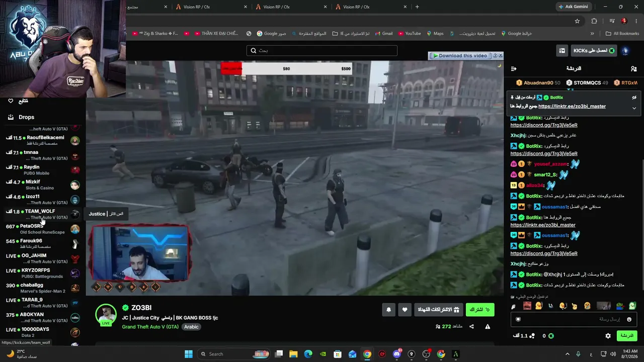Click the green subscribe button
The image size is (644, 362).
[x=480, y=310]
